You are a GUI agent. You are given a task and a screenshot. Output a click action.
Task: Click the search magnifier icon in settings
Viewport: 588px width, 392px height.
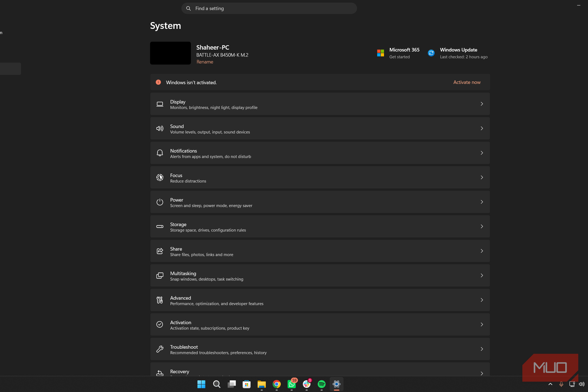[188, 8]
